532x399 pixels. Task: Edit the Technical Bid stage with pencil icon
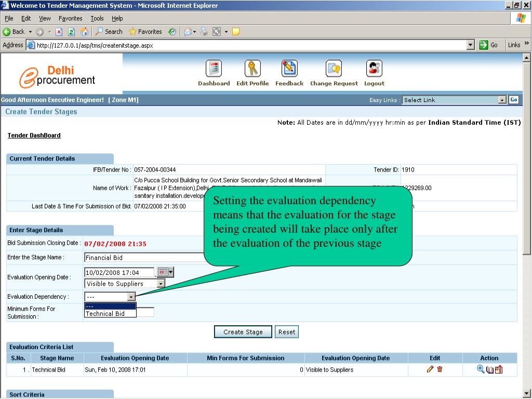[430, 369]
